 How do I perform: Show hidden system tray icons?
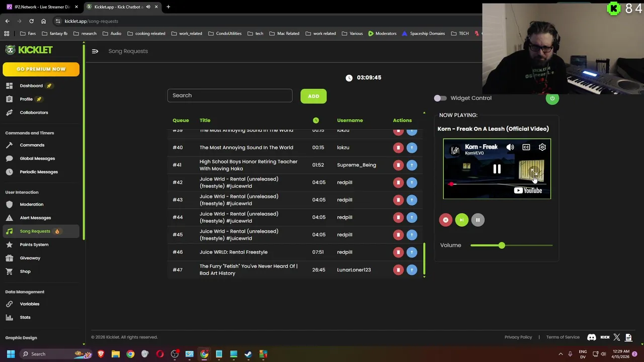click(x=560, y=354)
